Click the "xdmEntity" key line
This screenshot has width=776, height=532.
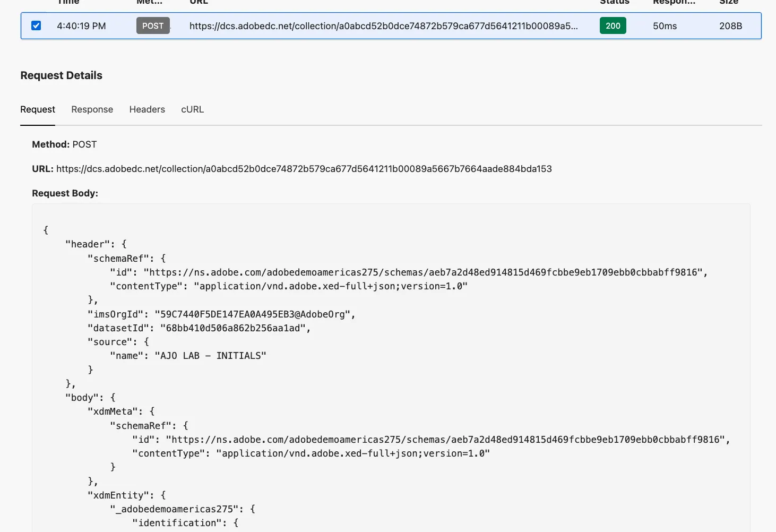(x=127, y=495)
